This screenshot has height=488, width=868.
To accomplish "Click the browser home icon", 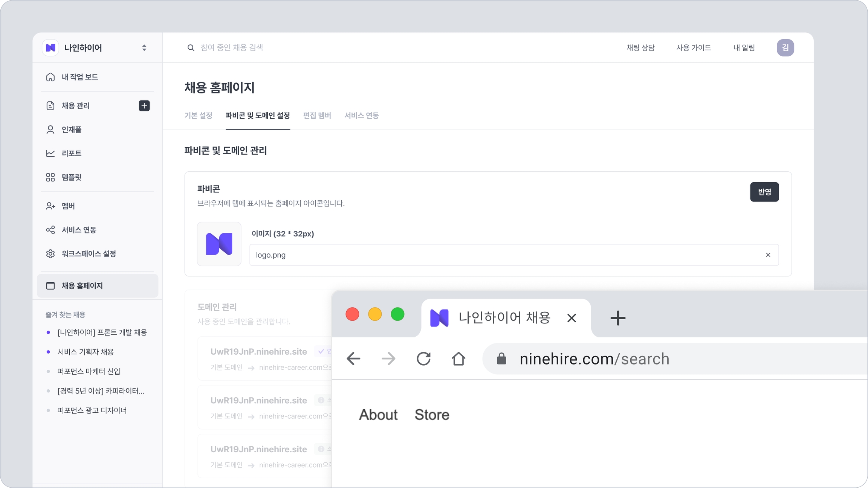I will pos(458,359).
